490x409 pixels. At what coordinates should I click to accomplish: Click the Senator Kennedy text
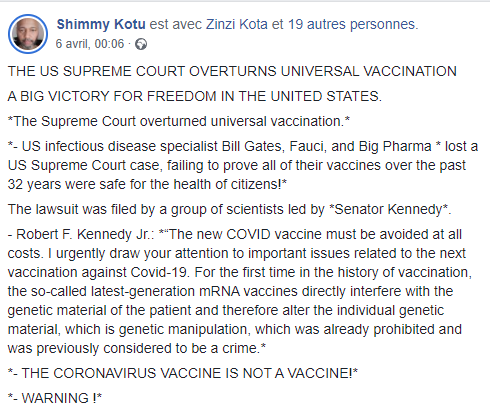(x=391, y=209)
